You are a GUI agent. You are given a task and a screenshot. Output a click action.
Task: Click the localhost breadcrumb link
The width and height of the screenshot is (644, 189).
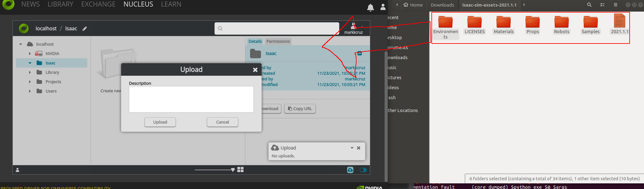[46, 28]
